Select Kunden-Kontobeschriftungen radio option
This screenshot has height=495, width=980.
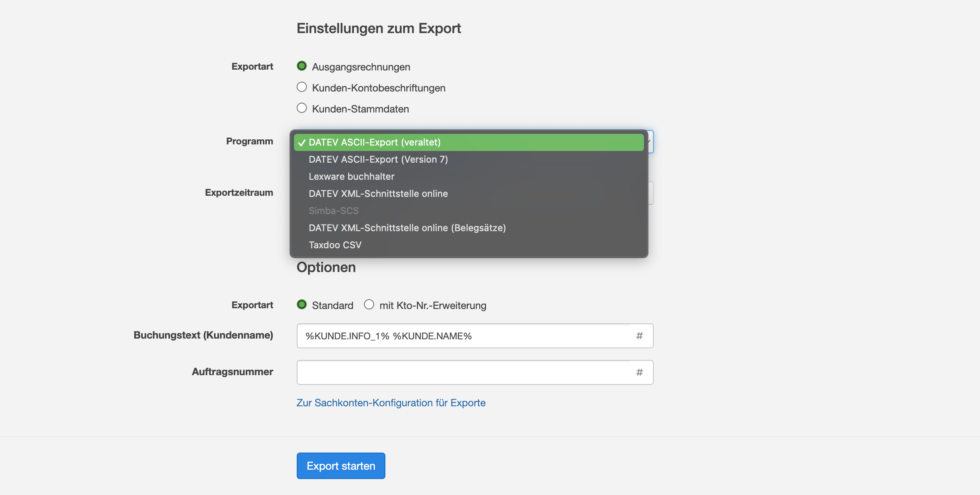pyautogui.click(x=302, y=87)
